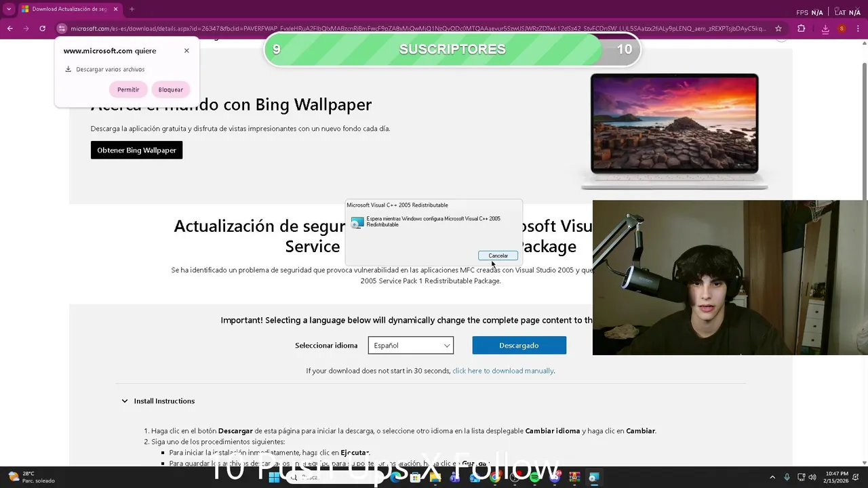
Task: Open the network tray icon
Action: [801, 477]
